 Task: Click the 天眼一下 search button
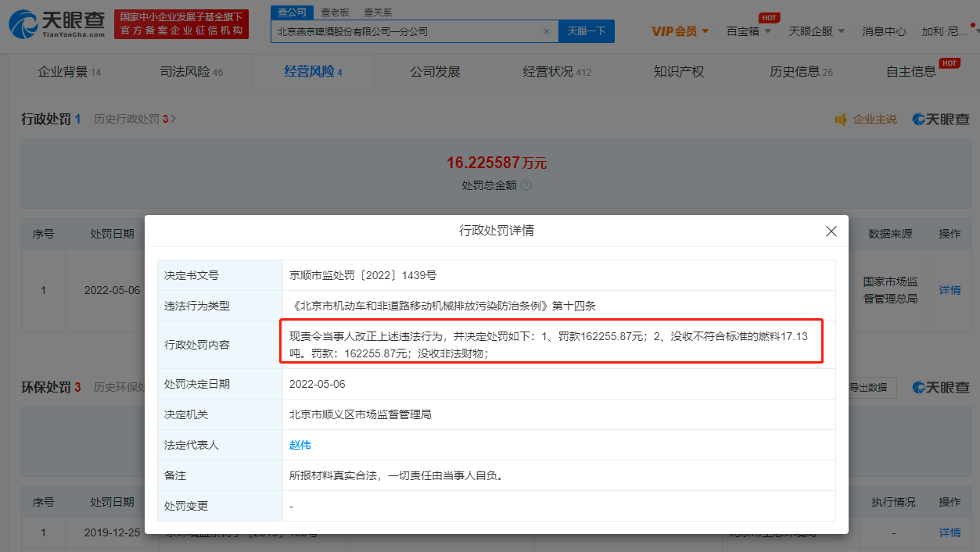pyautogui.click(x=587, y=31)
